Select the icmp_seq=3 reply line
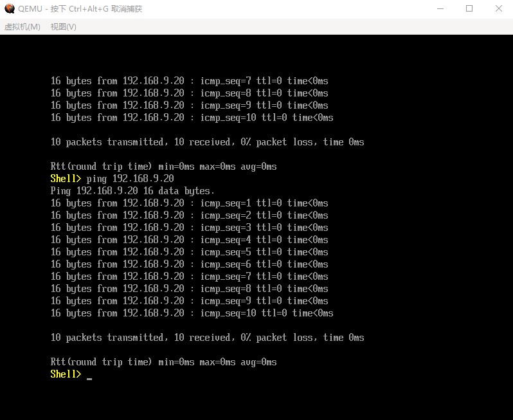Screen dimensions: 513x420 click(189, 228)
